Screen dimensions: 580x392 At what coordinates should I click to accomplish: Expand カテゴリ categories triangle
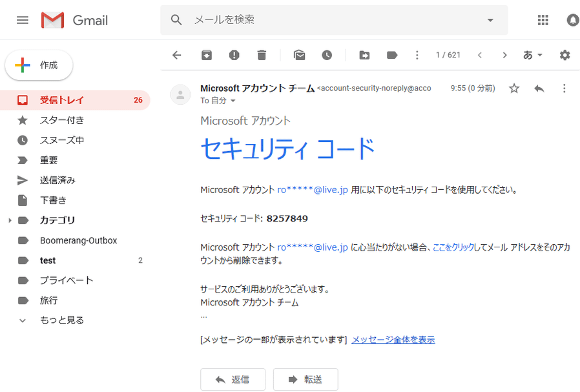(10, 220)
